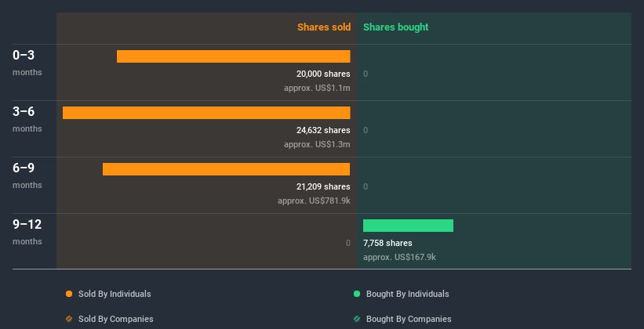The image size is (644, 329).
Task: Select the Bought By Individuals legend label
Action: click(407, 294)
